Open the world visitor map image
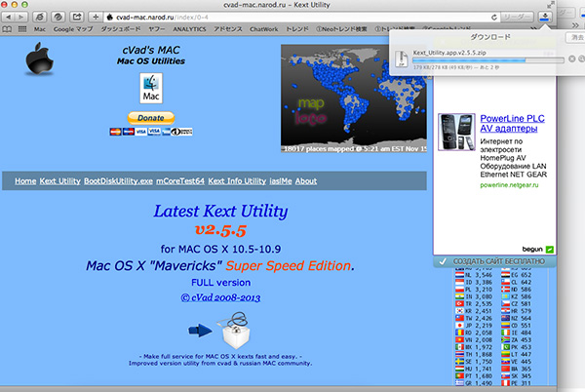Image resolution: width=585 pixels, height=392 pixels. click(354, 98)
